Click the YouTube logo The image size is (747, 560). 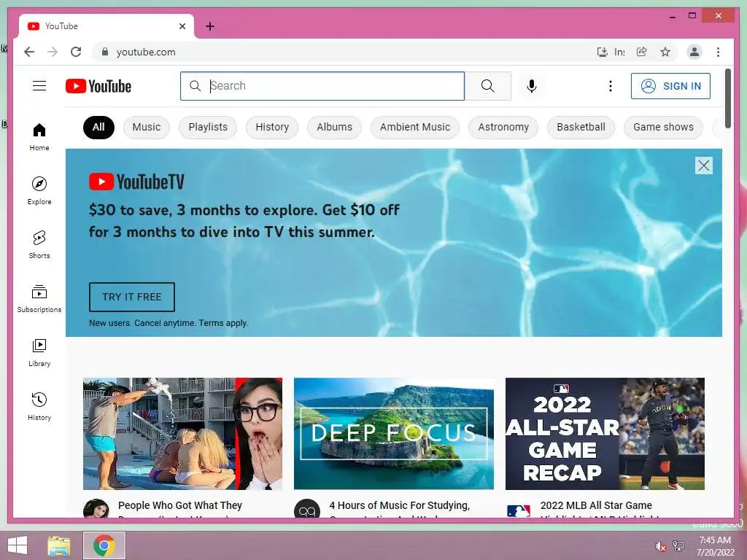pyautogui.click(x=98, y=86)
